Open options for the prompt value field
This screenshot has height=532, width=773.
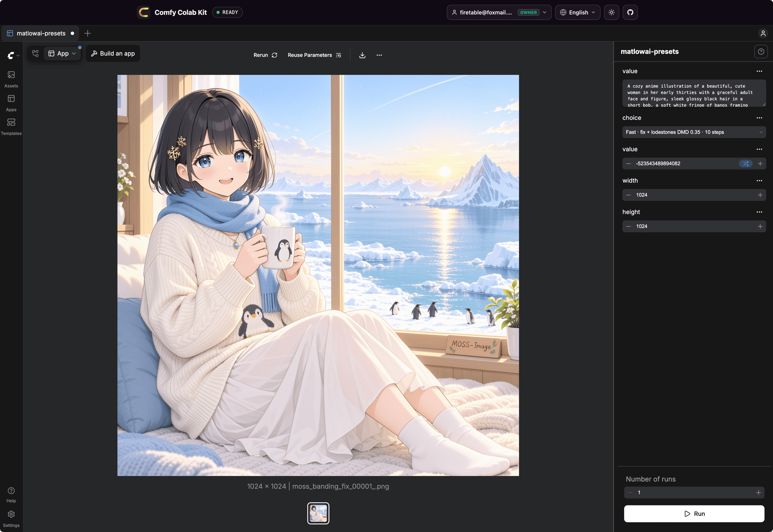[759, 71]
